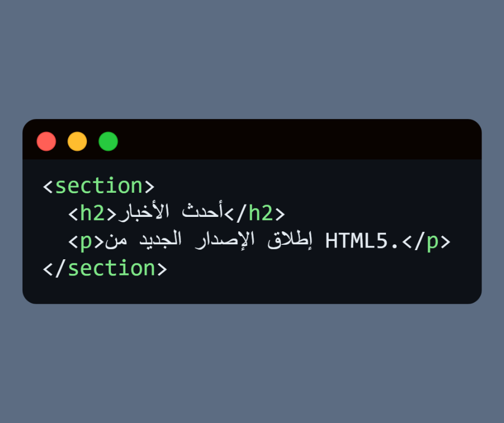Click the opening h2 tag name
The image size is (504, 423).
click(x=93, y=214)
